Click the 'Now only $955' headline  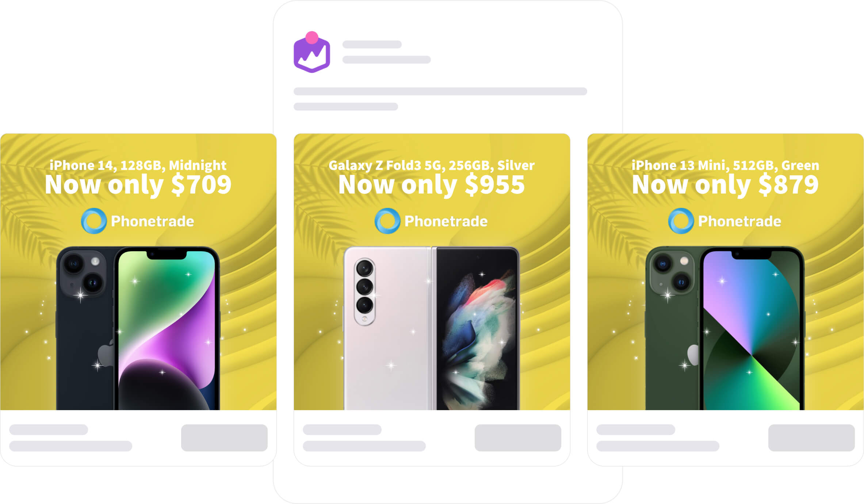pos(432,185)
